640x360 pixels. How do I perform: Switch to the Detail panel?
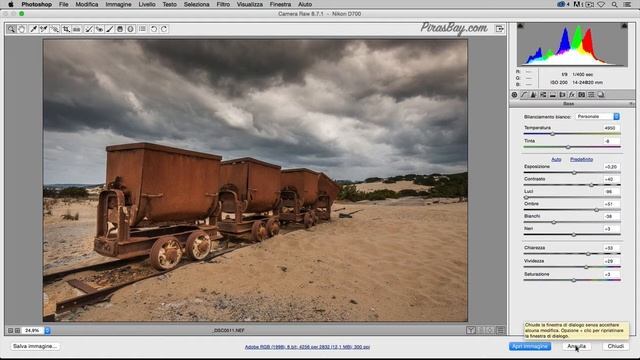click(533, 95)
